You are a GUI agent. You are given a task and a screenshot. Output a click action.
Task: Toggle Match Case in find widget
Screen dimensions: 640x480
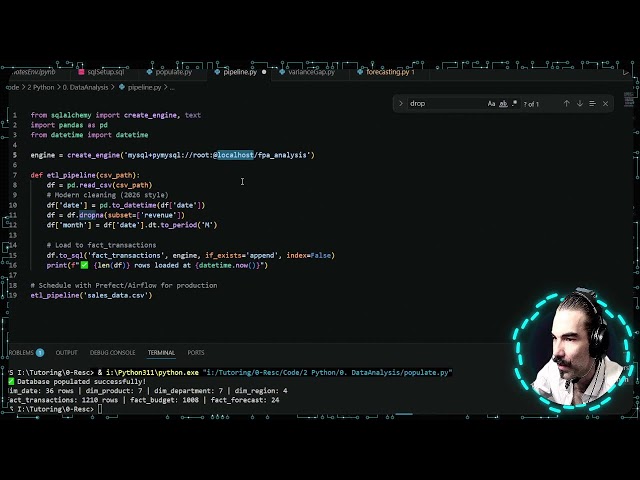pos(491,104)
